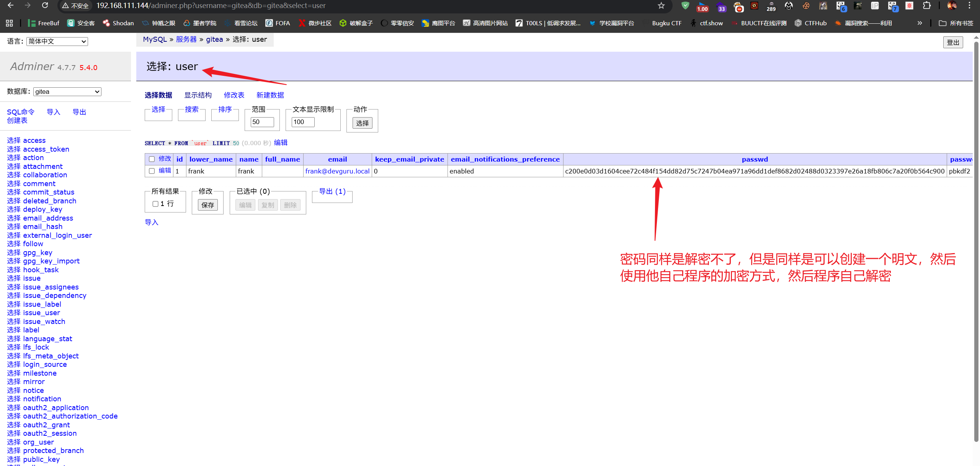Click the 登出 logout button

[953, 42]
